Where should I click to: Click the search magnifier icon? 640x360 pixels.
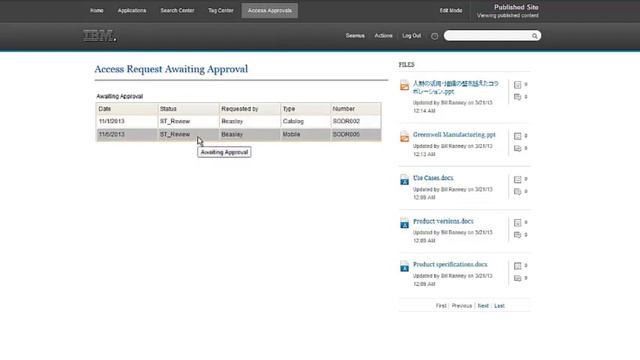click(534, 36)
